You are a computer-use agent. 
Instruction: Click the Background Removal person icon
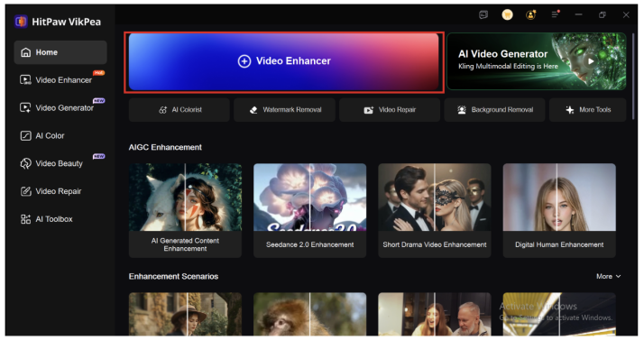[x=462, y=110]
